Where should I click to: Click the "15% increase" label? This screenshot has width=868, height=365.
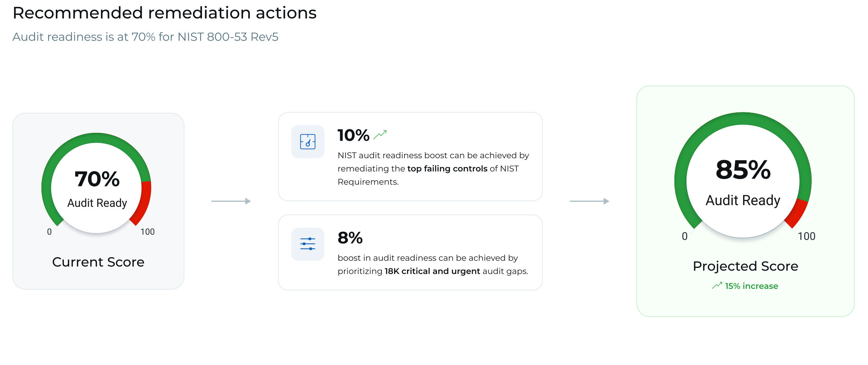click(751, 286)
